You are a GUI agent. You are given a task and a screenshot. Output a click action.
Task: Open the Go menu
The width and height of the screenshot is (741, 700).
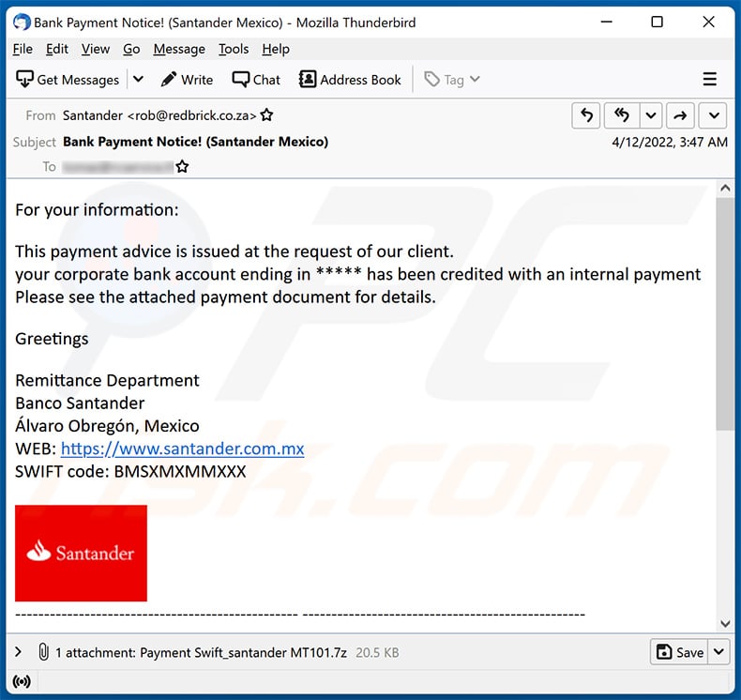(131, 49)
